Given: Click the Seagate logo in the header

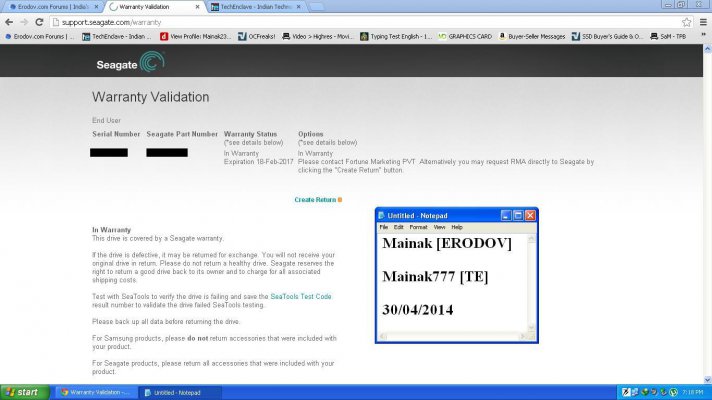Looking at the screenshot, I should pyautogui.click(x=130, y=62).
